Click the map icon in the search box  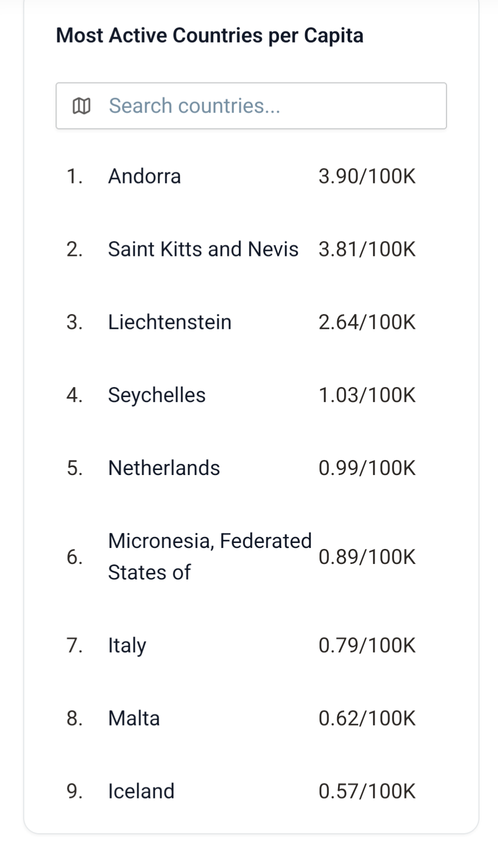pyautogui.click(x=81, y=106)
